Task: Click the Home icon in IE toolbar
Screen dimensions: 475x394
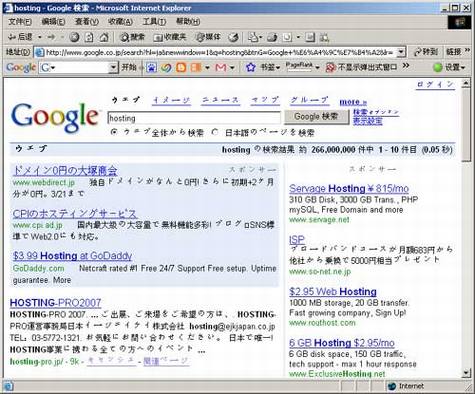Action: click(x=104, y=37)
